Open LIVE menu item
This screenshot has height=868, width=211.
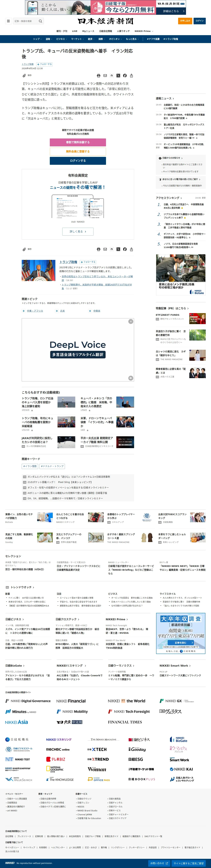coord(75,31)
